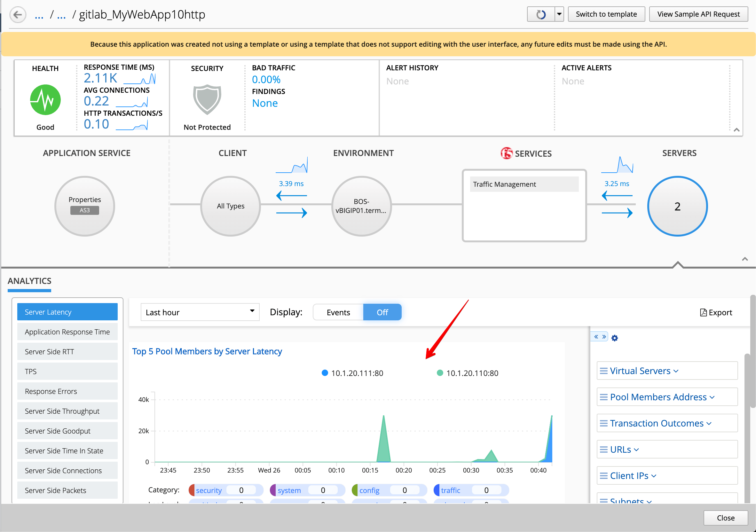This screenshot has width=756, height=532.
Task: Switch to the Analytics tab
Action: [29, 281]
